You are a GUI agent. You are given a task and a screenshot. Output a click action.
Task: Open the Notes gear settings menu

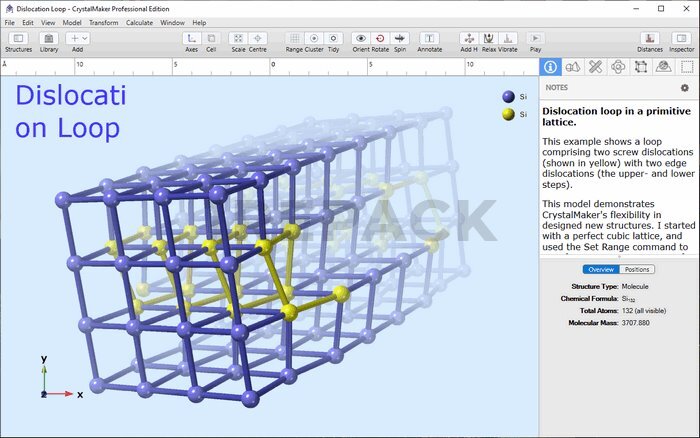pos(685,88)
